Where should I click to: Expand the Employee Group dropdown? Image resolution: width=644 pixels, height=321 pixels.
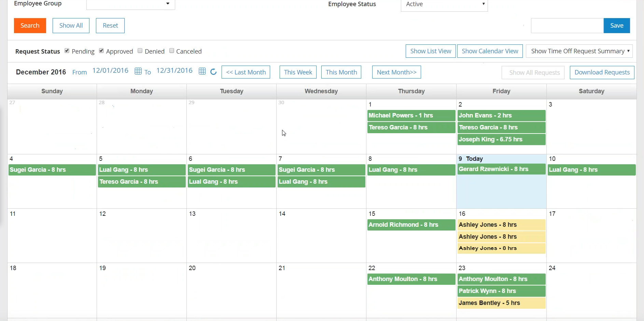131,4
